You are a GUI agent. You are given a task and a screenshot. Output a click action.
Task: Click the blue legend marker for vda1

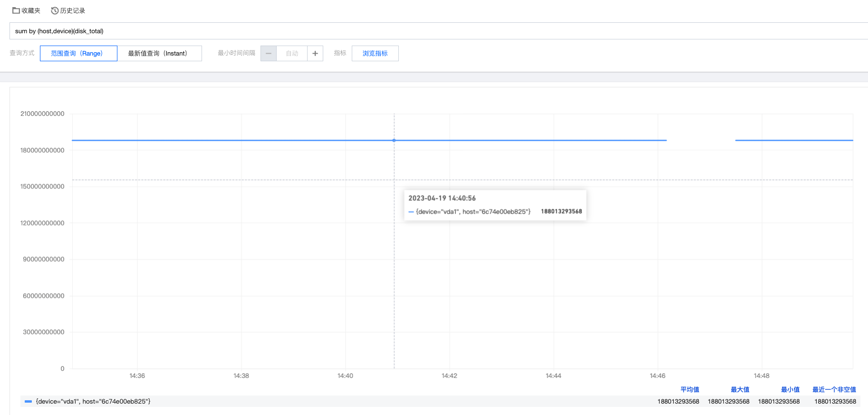point(28,402)
